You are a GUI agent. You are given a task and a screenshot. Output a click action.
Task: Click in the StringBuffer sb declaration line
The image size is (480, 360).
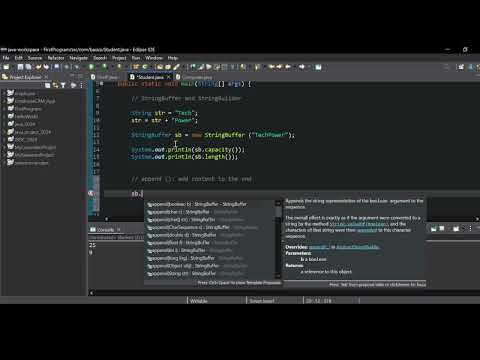click(x=213, y=135)
